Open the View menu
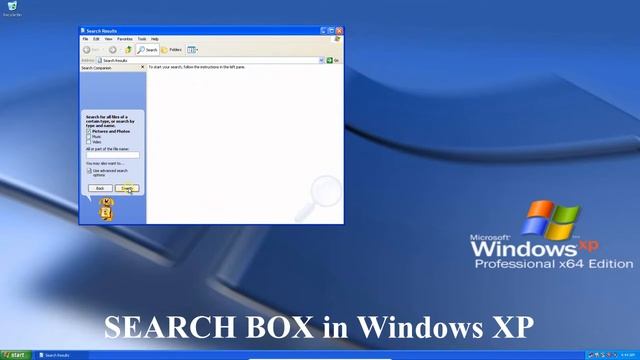This screenshot has width=640, height=360. (x=108, y=39)
